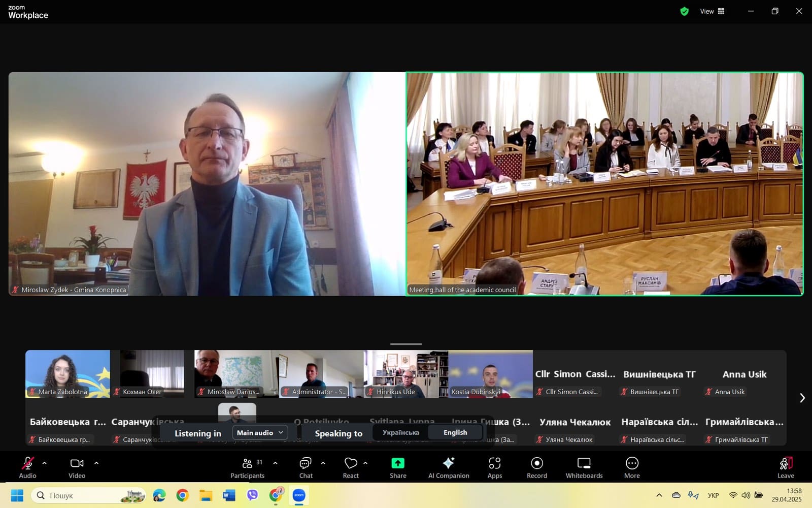This screenshot has width=812, height=508.
Task: Open Viber from the taskbar
Action: point(252,495)
